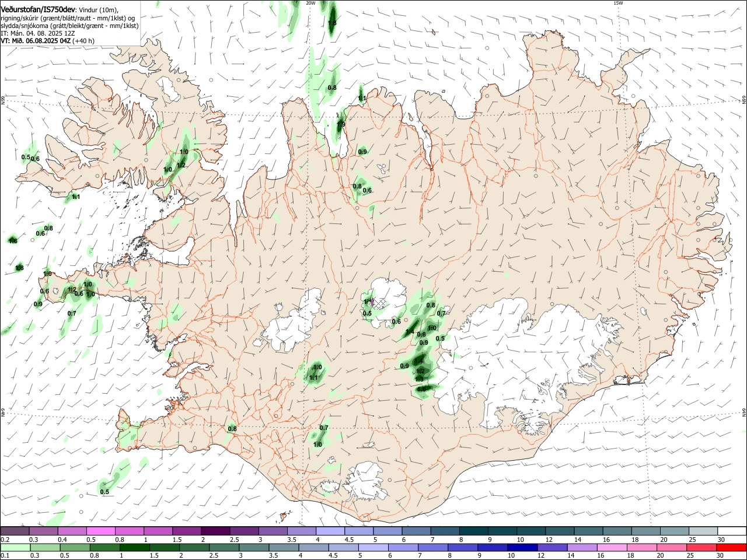Click the 1.3 precipitation value on the map
The image size is (747, 560).
[419, 379]
